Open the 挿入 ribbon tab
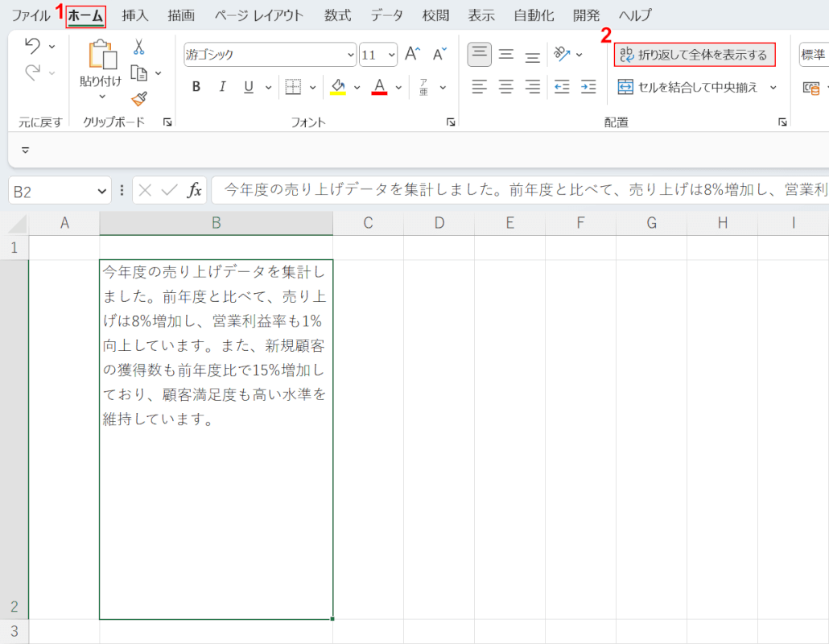 coord(135,15)
